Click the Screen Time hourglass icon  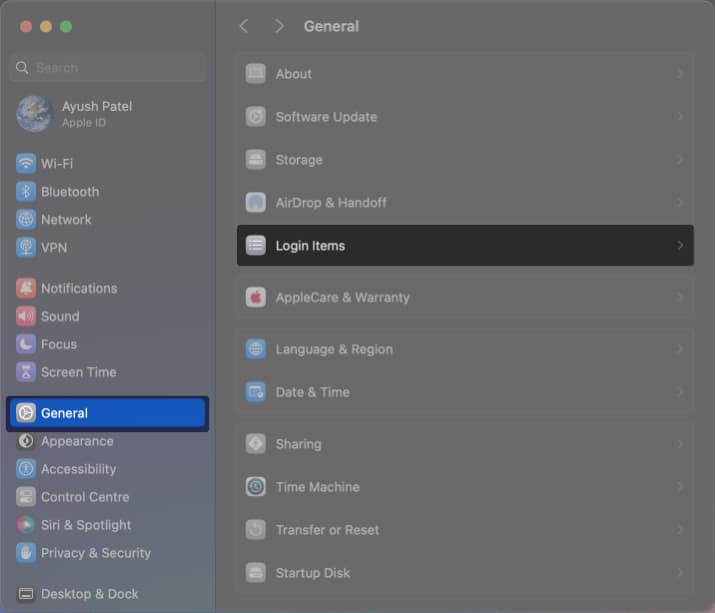[26, 372]
